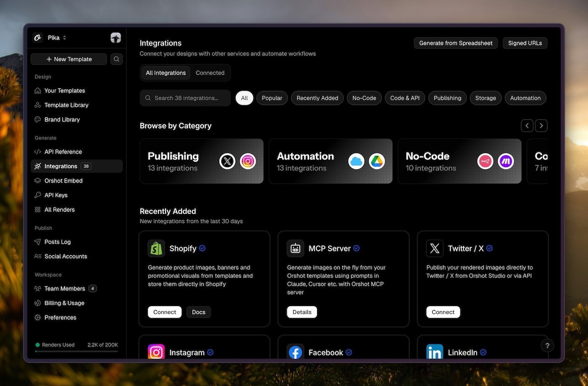The image size is (588, 386).
Task: Click the search magnifier icon beside New Template
Action: click(116, 59)
